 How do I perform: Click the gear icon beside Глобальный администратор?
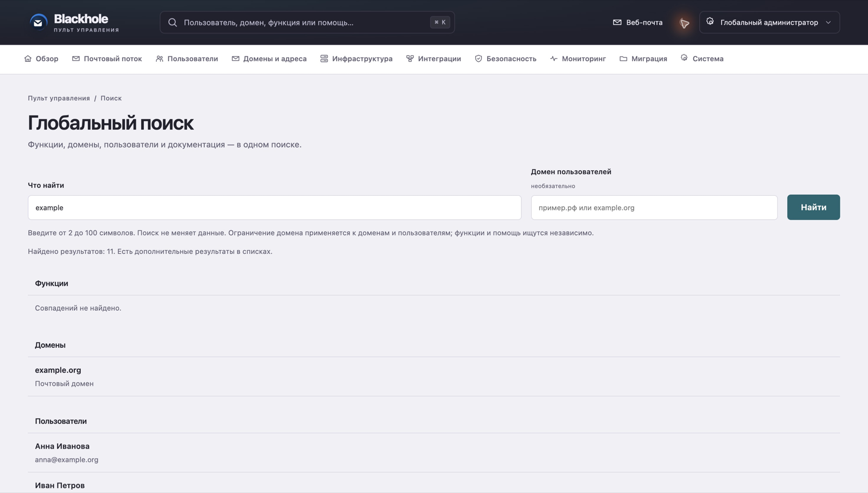point(710,22)
